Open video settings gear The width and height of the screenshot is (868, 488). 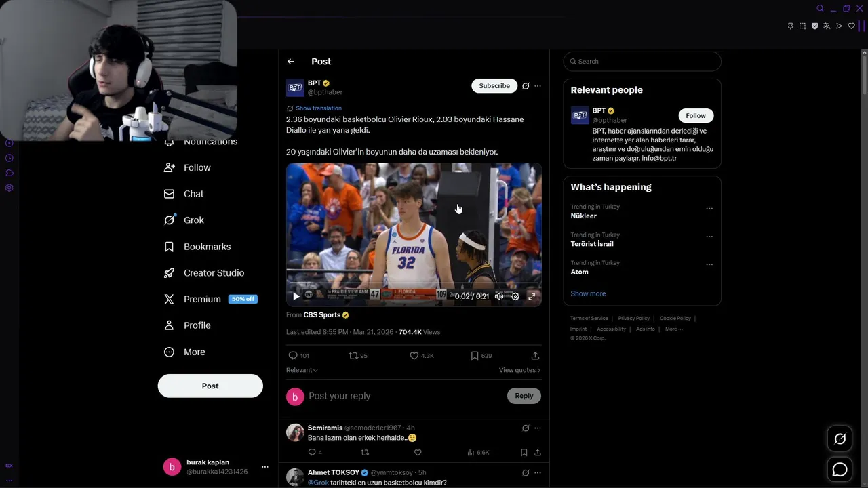tap(515, 296)
